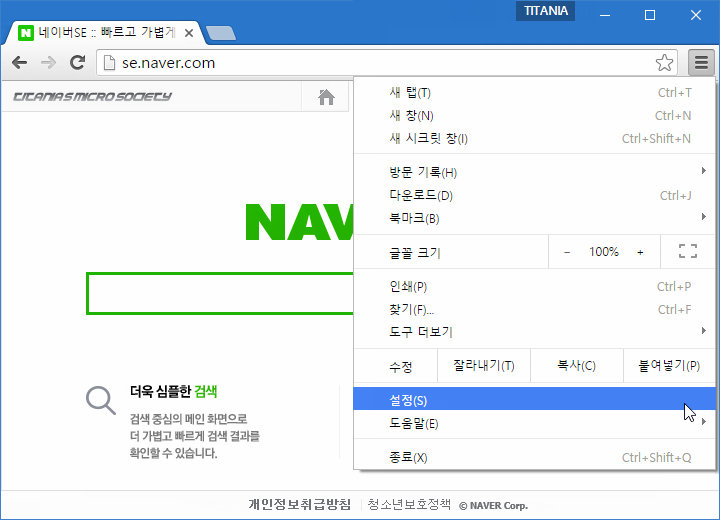Click the page icon in address bar

pyautogui.click(x=109, y=62)
